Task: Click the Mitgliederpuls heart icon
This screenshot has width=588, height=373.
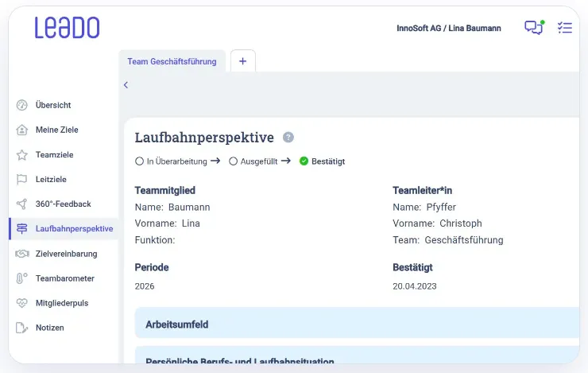Action: click(21, 303)
